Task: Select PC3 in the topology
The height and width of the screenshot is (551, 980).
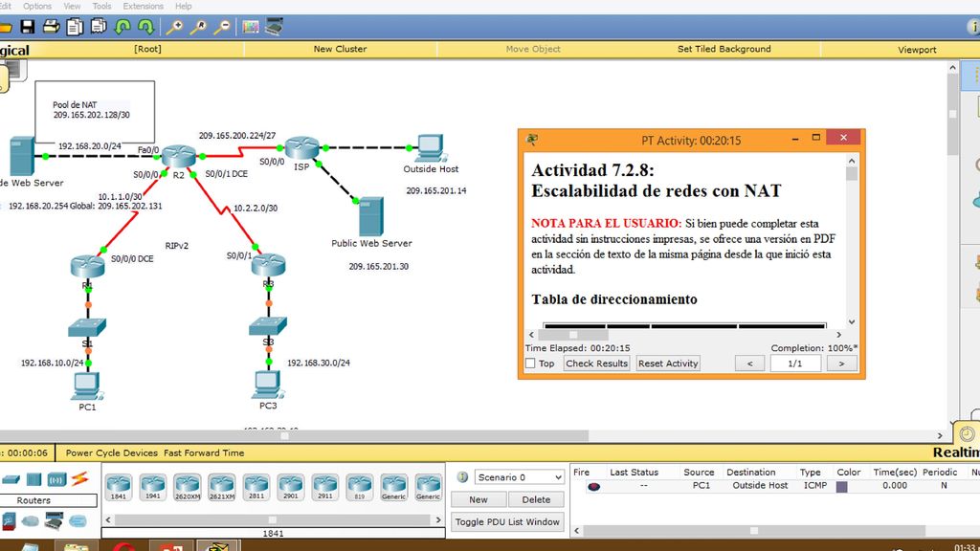Action: pyautogui.click(x=267, y=385)
